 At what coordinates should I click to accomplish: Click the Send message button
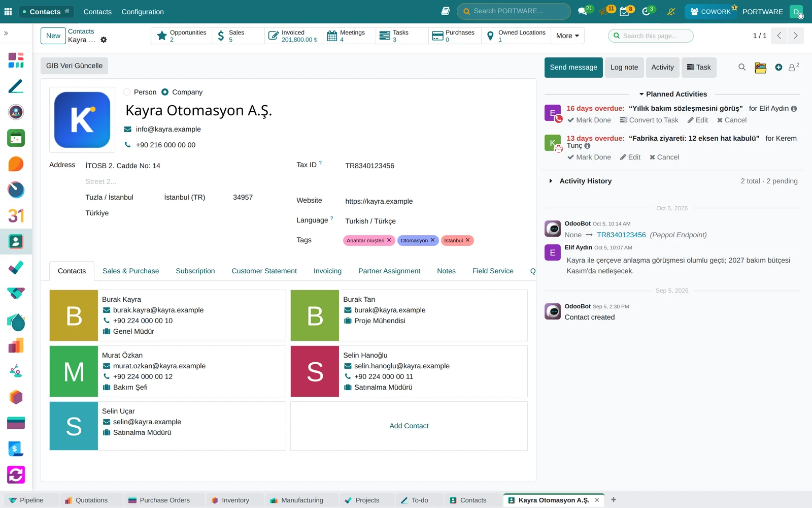(x=573, y=67)
